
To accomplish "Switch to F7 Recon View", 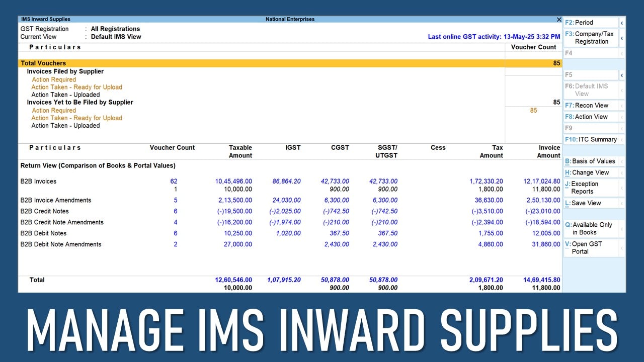I will pyautogui.click(x=591, y=106).
